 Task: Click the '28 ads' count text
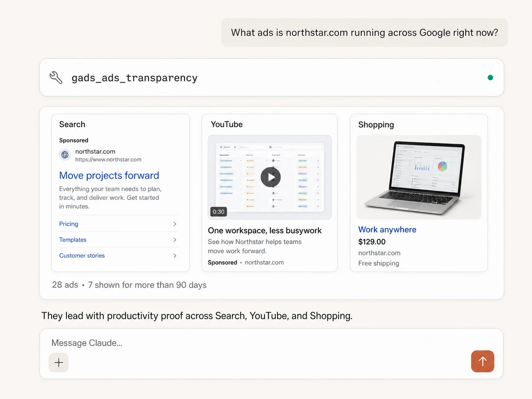pos(65,285)
